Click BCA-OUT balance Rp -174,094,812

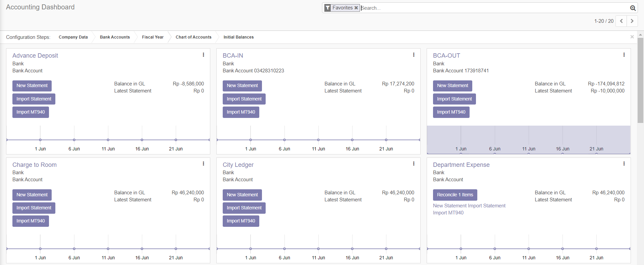tap(606, 84)
